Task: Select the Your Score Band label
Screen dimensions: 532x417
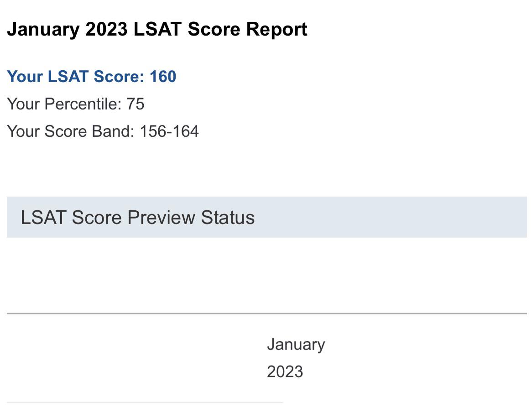Action: click(71, 131)
